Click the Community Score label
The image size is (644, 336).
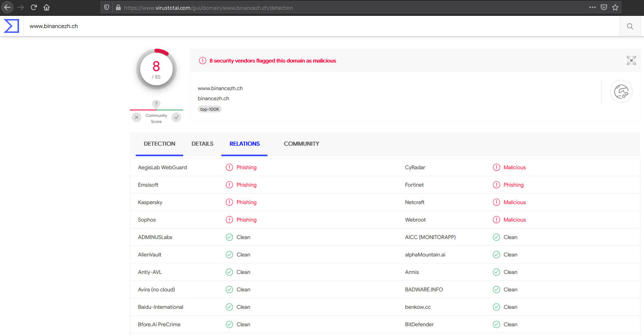[156, 118]
